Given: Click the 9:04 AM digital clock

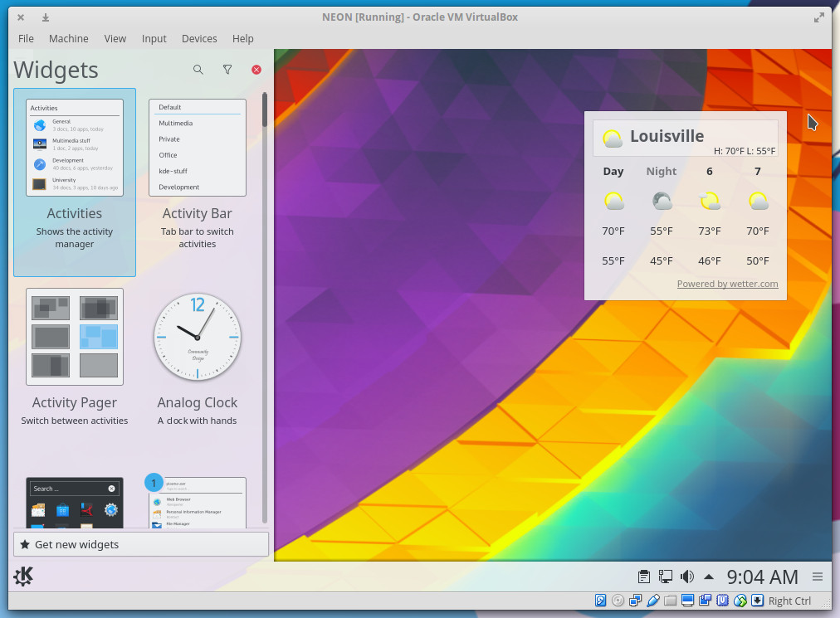Looking at the screenshot, I should point(762,577).
